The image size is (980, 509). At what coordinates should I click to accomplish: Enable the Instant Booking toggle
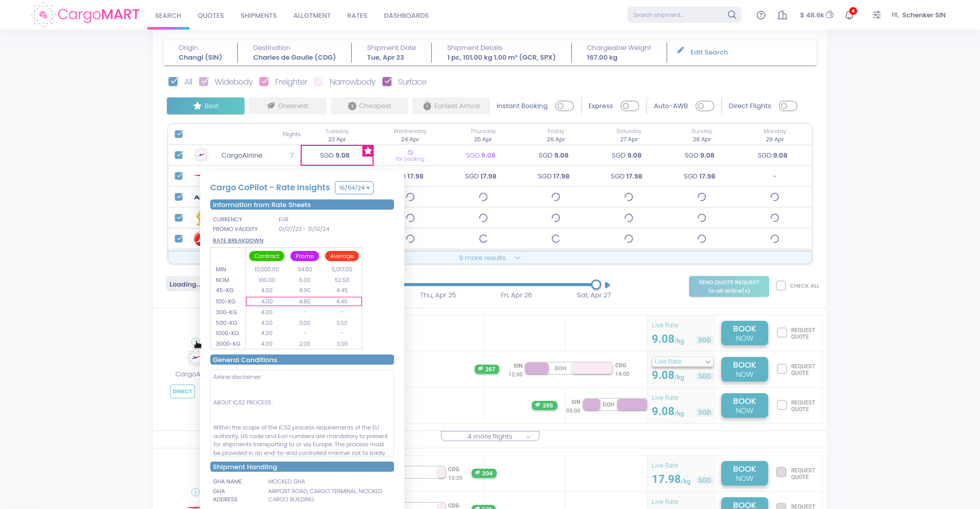pos(565,106)
